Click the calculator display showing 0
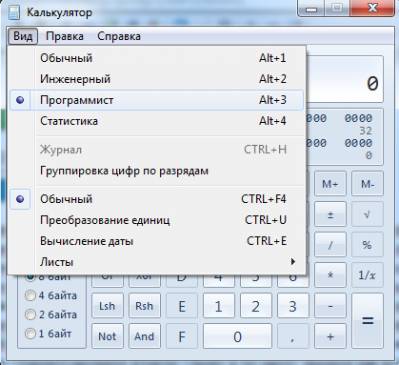Viewport: 399px width, 365px height. coord(344,79)
